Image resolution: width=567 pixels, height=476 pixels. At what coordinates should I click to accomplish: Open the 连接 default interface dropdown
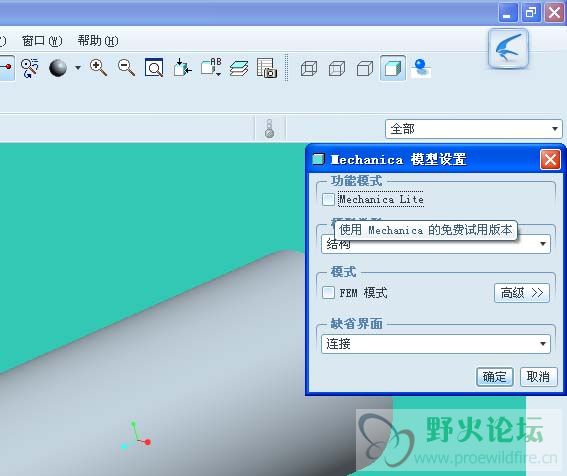click(x=436, y=344)
